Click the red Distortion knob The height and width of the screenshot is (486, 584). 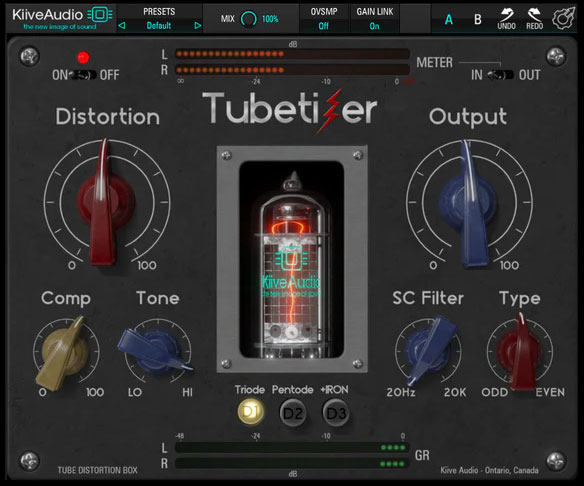click(x=106, y=203)
